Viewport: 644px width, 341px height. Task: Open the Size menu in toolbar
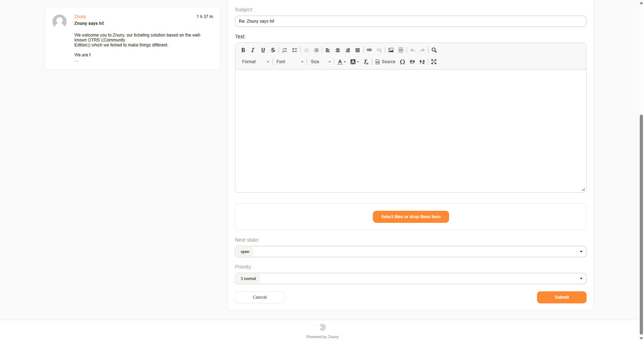320,62
